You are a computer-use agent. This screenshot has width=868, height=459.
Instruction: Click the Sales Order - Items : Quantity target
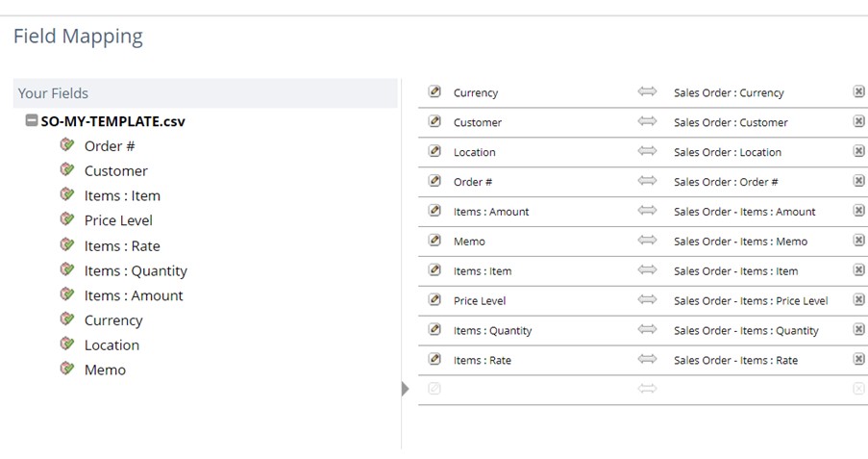pyautogui.click(x=746, y=331)
